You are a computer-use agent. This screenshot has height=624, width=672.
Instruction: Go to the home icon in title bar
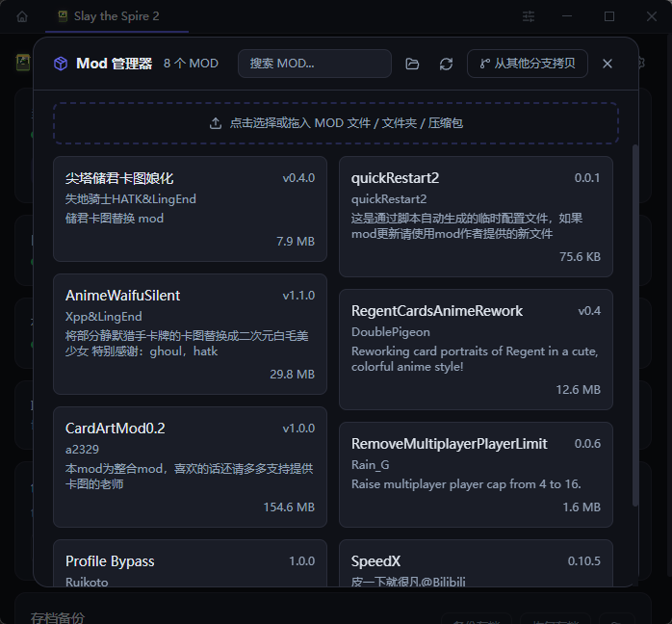[x=22, y=16]
